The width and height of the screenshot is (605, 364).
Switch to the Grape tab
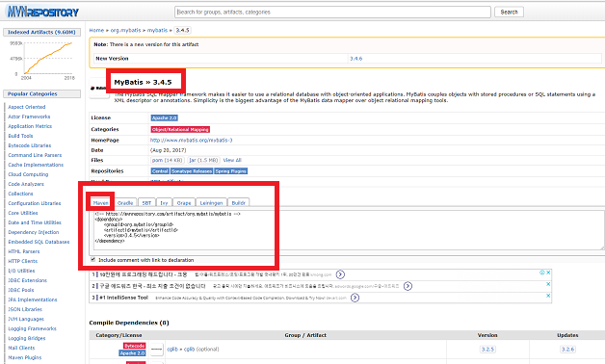184,203
